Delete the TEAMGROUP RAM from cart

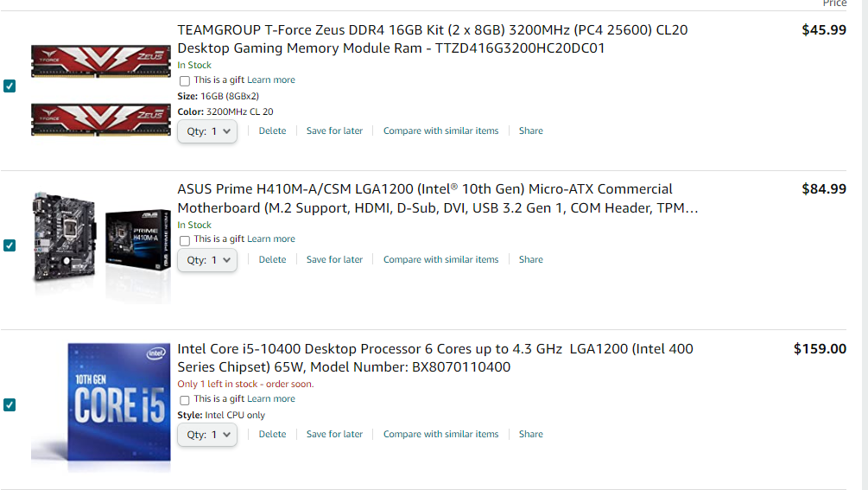pos(272,130)
